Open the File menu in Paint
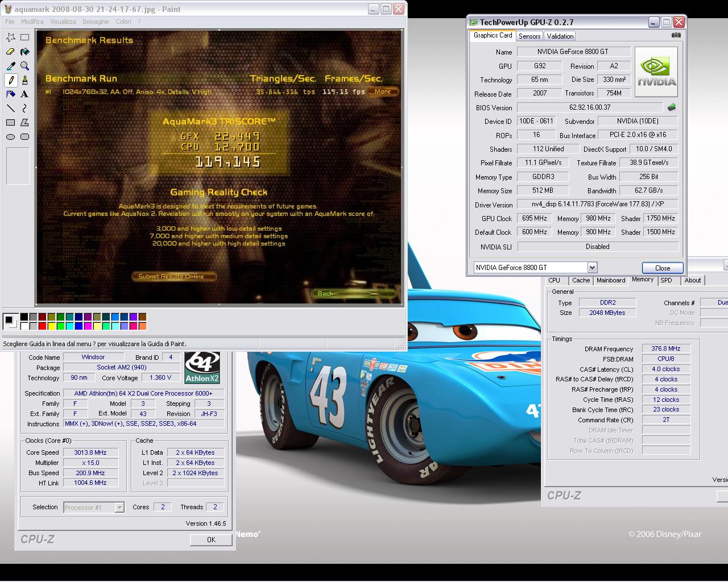Viewport: 728px width, 582px height. (x=10, y=22)
